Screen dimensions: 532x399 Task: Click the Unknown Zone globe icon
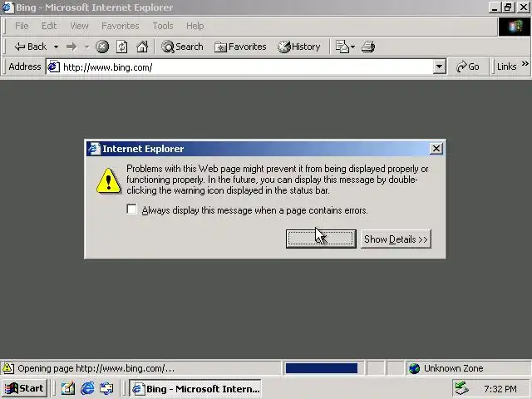pos(414,368)
